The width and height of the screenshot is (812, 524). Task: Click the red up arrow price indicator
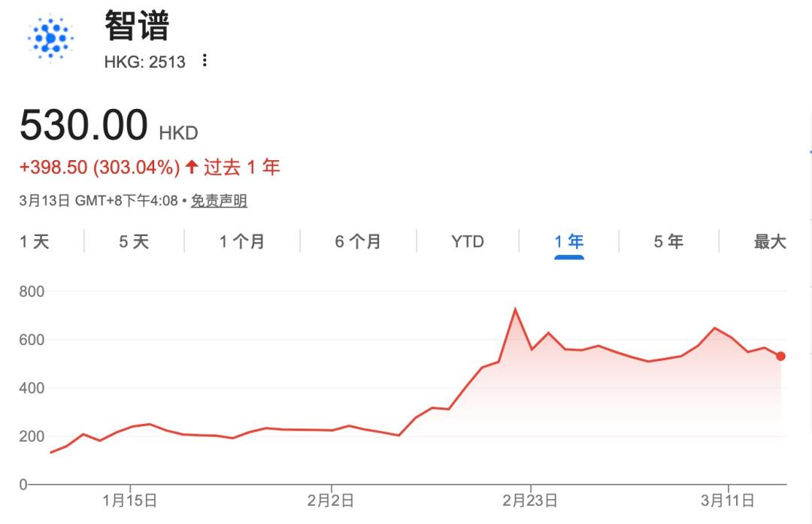click(192, 167)
